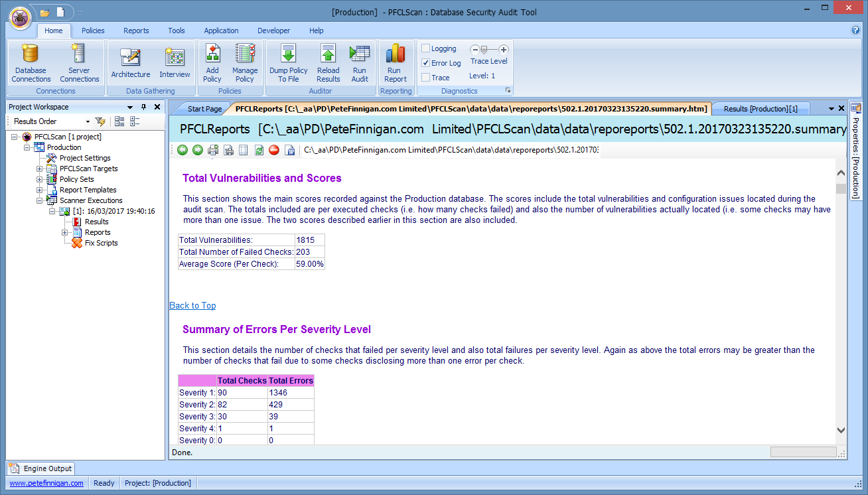Decrease trace level with minus button

coord(474,49)
